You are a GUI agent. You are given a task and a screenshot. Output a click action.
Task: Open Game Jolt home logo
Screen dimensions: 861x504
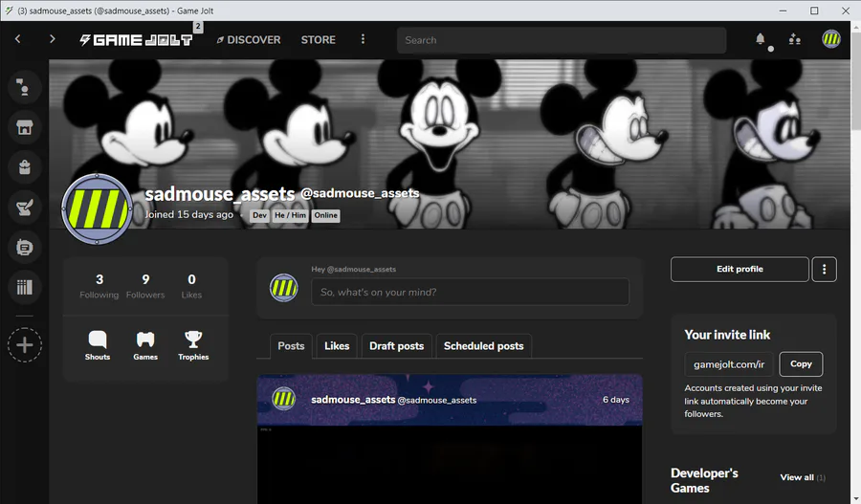point(136,40)
